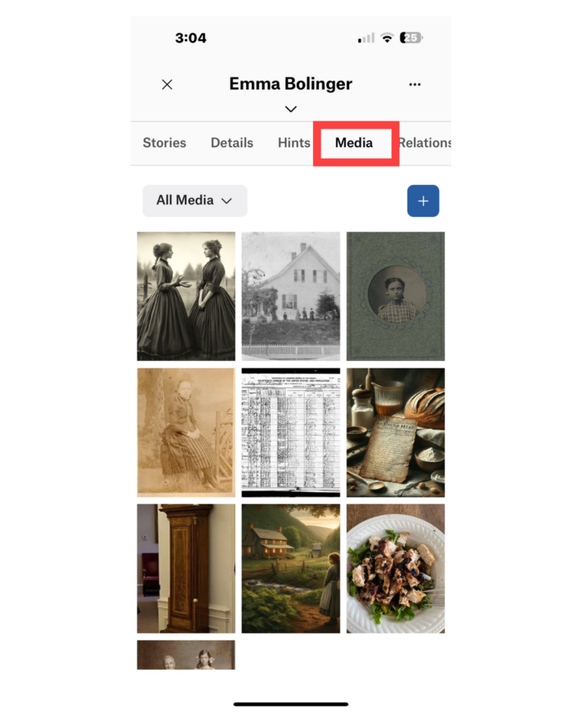
Task: Close Emma Bolinger's profile with the X icon
Action: [167, 84]
